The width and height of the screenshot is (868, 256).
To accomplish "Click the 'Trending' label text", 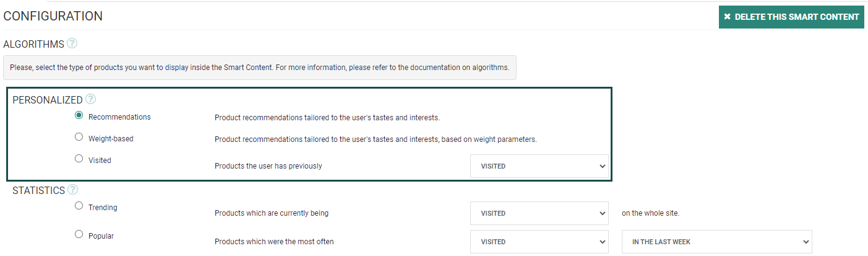I will (103, 208).
